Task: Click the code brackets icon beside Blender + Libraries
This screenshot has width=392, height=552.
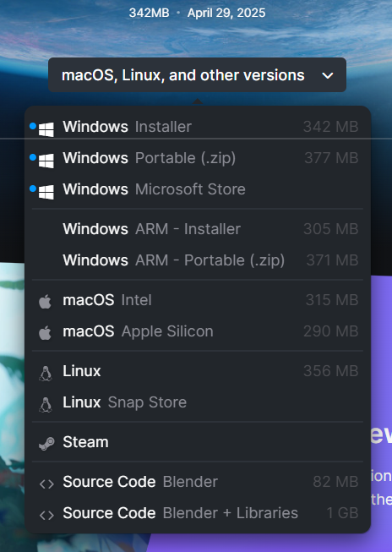Action: (x=46, y=516)
